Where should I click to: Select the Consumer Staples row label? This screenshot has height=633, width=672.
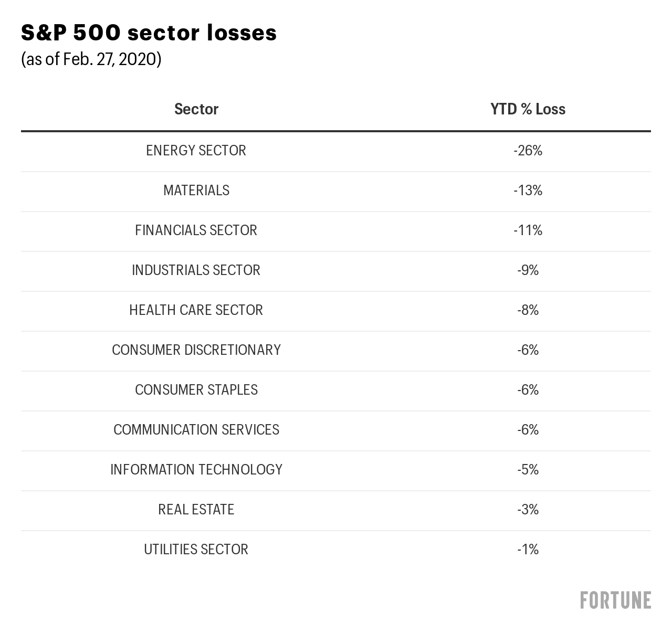click(x=196, y=390)
